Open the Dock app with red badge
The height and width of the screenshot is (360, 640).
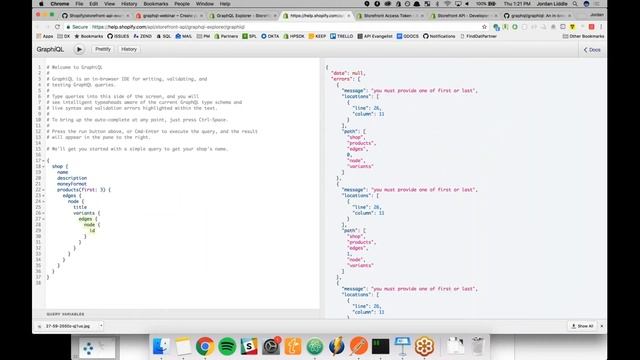point(271,346)
